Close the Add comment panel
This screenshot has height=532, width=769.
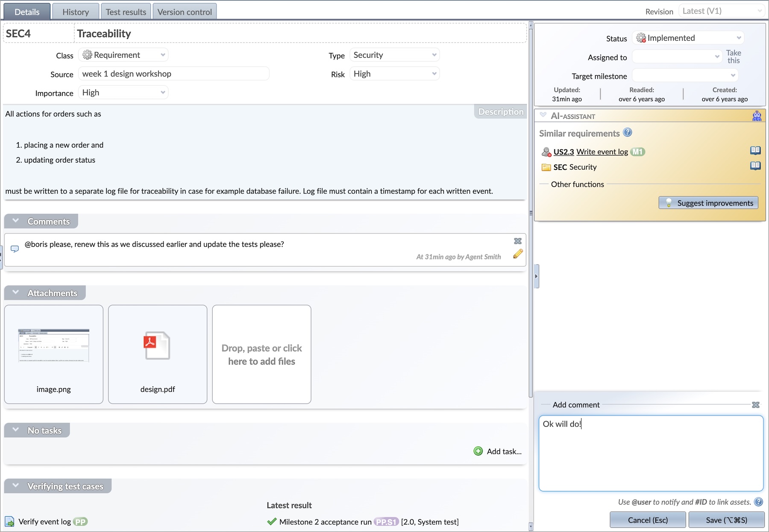point(755,405)
